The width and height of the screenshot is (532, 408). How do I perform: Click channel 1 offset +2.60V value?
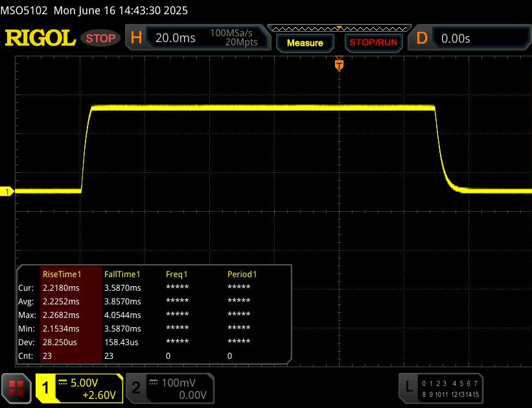coord(99,395)
